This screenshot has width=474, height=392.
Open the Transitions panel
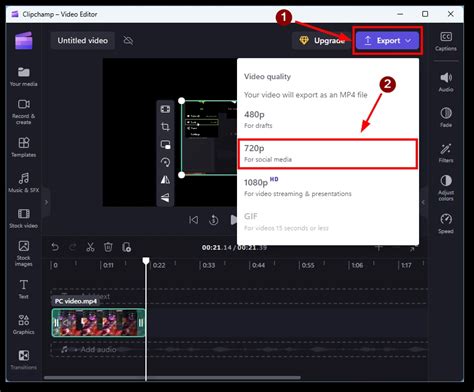[23, 360]
